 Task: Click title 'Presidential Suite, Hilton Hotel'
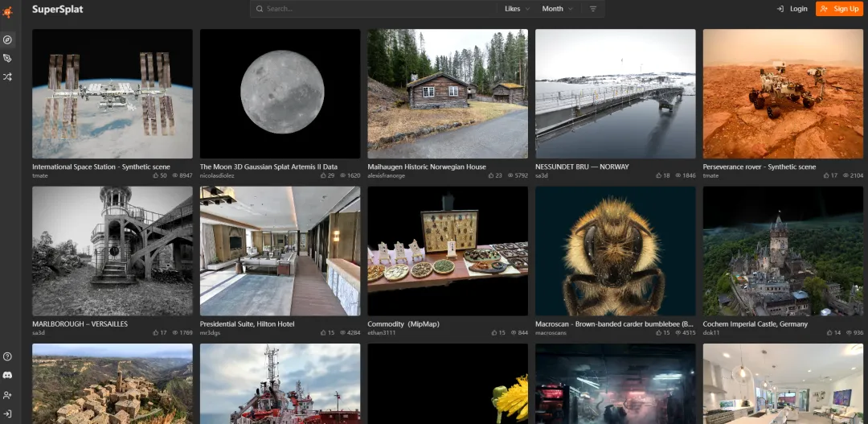tap(247, 323)
